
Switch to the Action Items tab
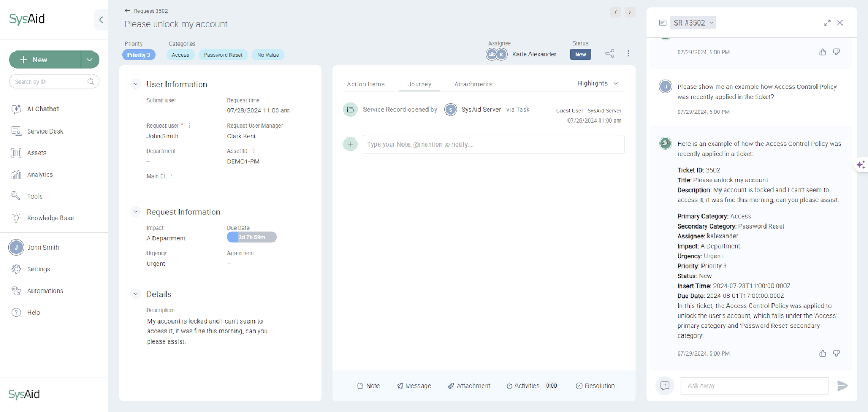tap(366, 84)
